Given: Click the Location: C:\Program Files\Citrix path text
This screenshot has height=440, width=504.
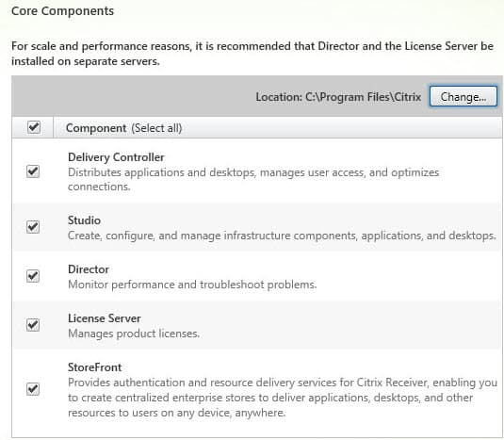Looking at the screenshot, I should point(338,97).
